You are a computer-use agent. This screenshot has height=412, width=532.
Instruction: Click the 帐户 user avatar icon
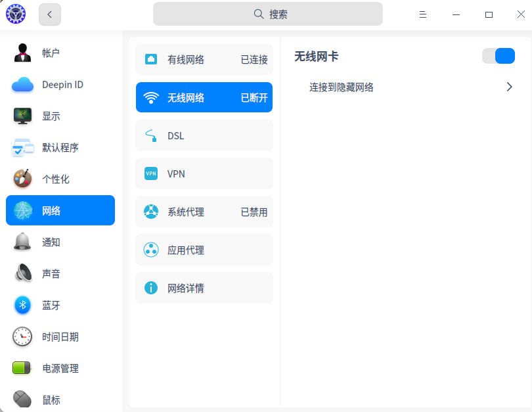coord(23,53)
